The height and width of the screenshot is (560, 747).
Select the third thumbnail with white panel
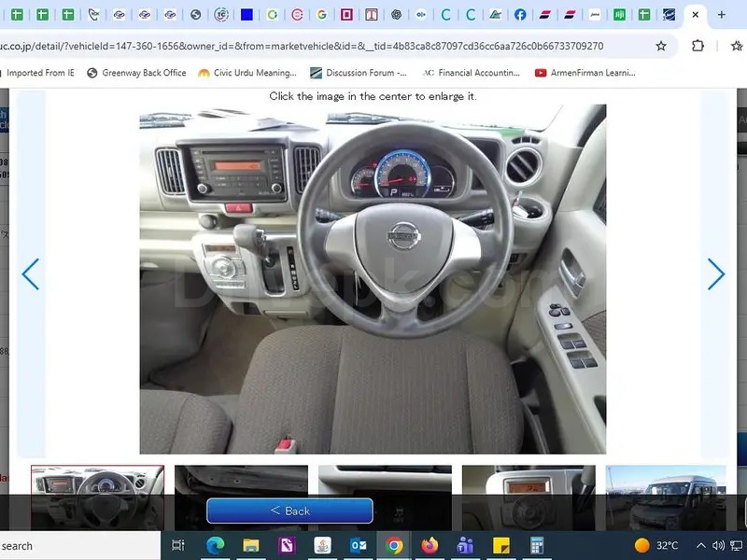point(385,497)
